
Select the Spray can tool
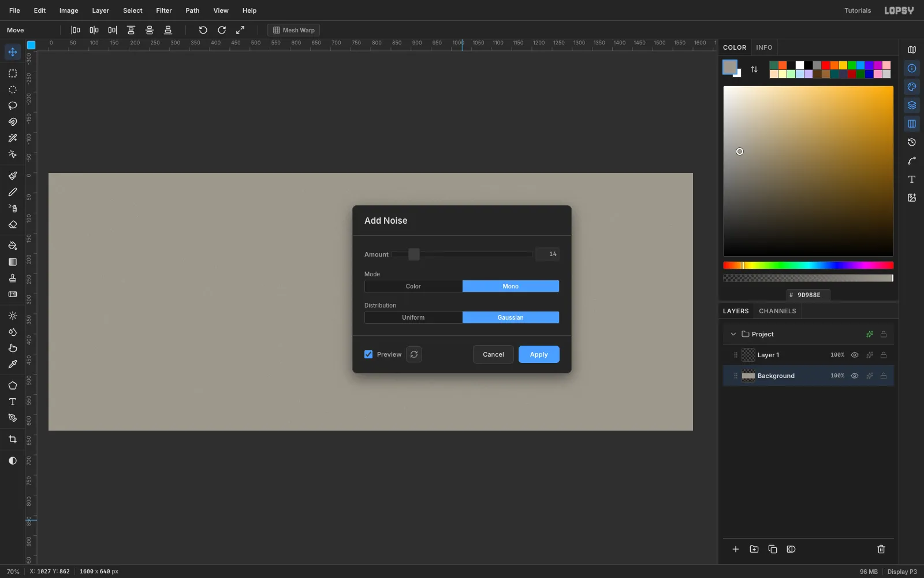point(13,208)
